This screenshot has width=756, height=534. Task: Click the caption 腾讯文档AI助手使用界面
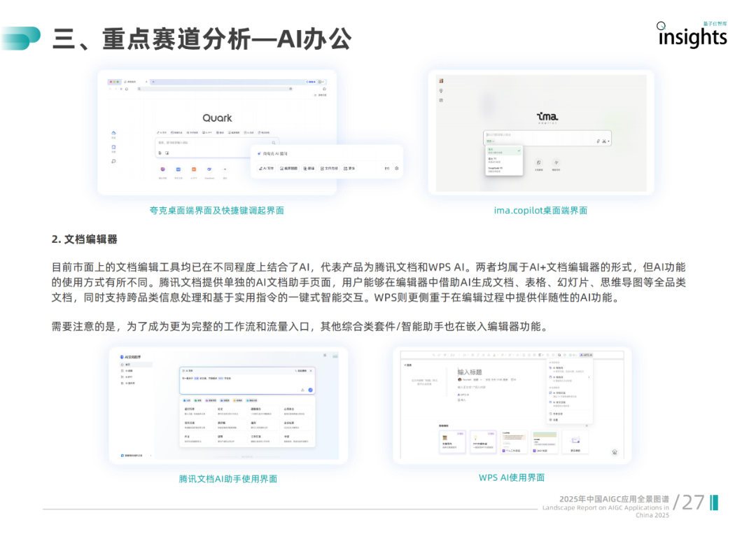point(228,479)
